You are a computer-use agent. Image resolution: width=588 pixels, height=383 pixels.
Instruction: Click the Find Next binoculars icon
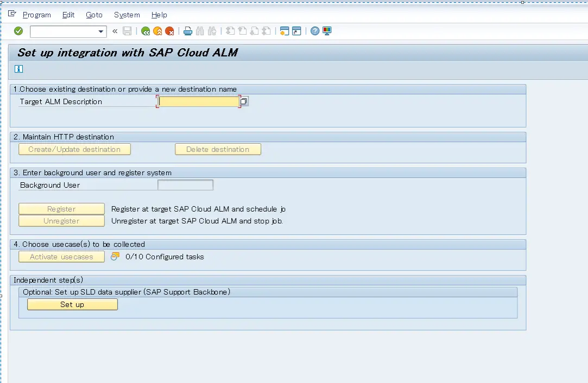tap(212, 31)
